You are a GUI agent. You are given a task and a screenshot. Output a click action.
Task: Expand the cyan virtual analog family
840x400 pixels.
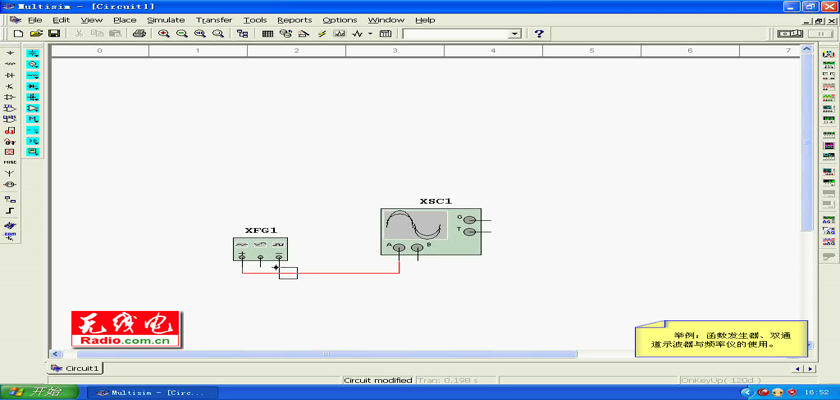tap(33, 108)
